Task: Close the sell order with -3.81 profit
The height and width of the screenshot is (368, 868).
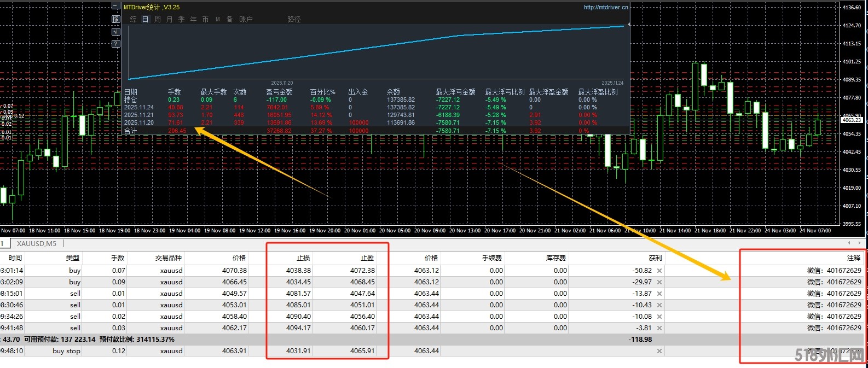Action: click(x=659, y=328)
